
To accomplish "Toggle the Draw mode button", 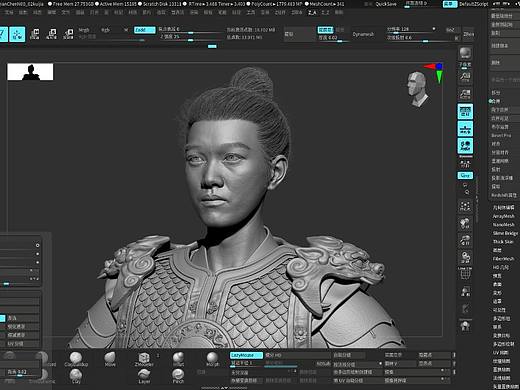I will [x=17, y=34].
